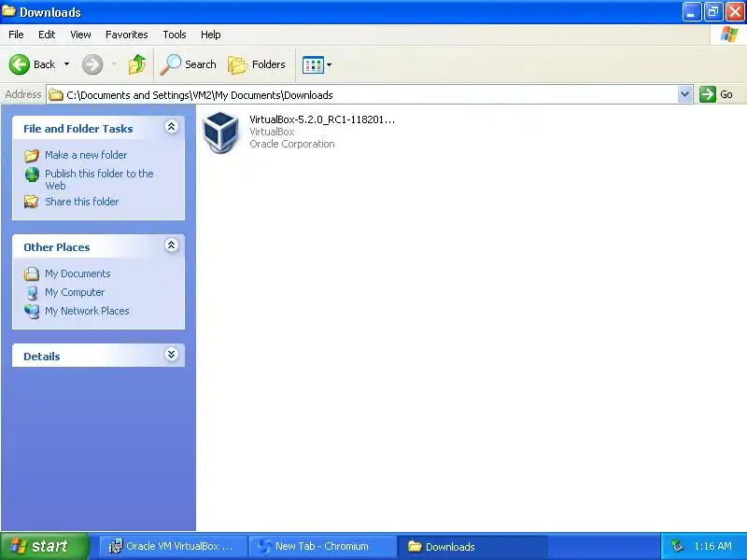747x560 pixels.
Task: Toggle the Folders tree pane
Action: click(257, 64)
